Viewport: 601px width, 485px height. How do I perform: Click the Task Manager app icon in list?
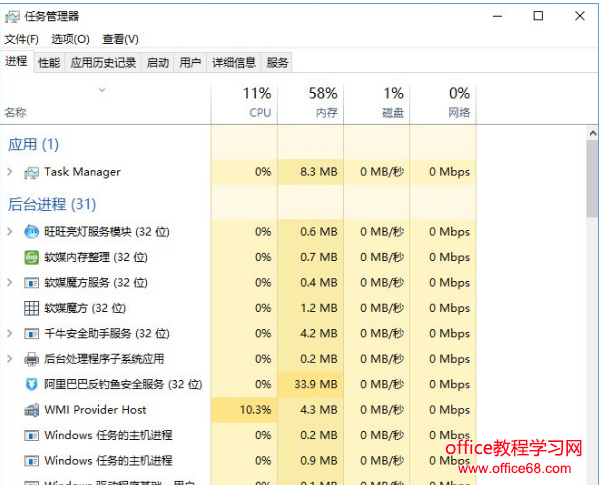(x=31, y=172)
